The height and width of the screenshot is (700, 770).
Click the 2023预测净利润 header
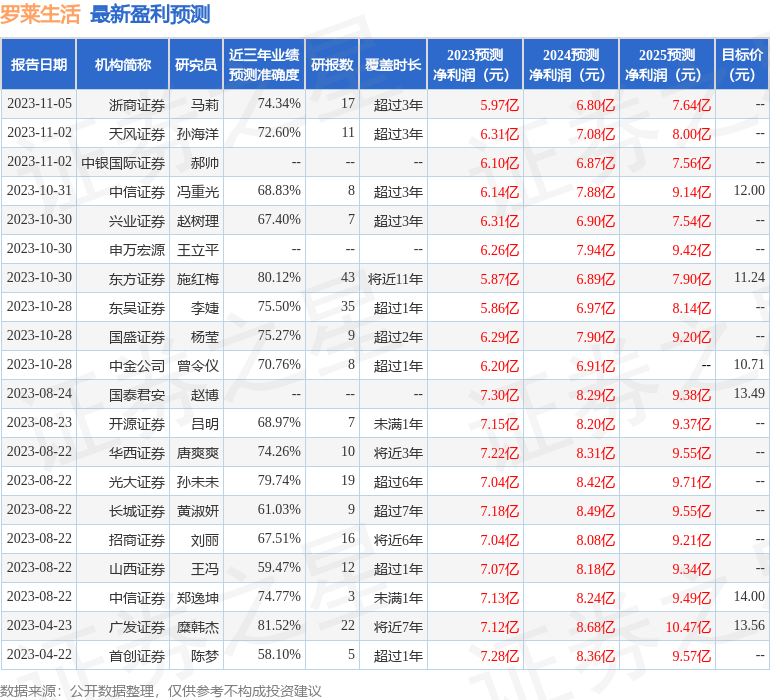(x=475, y=64)
